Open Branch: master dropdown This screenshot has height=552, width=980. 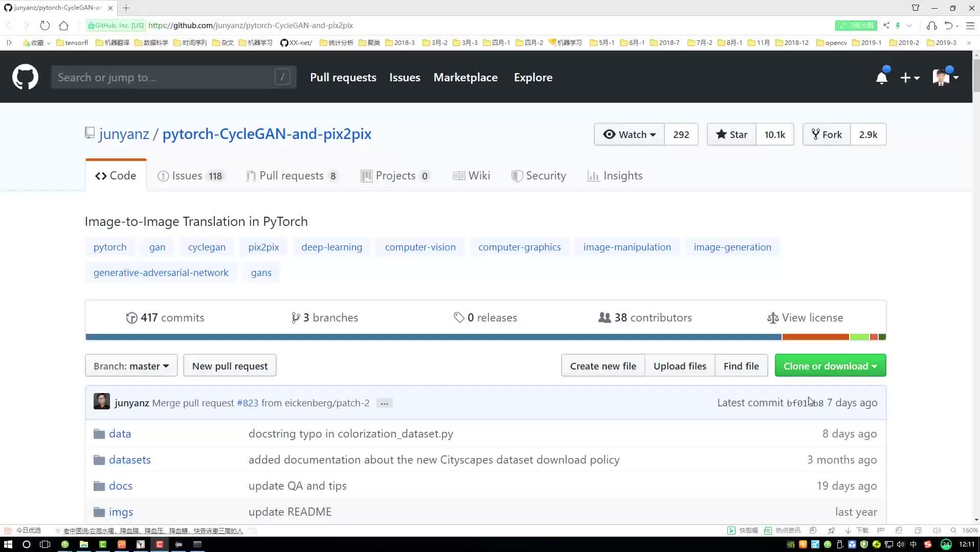pos(131,365)
